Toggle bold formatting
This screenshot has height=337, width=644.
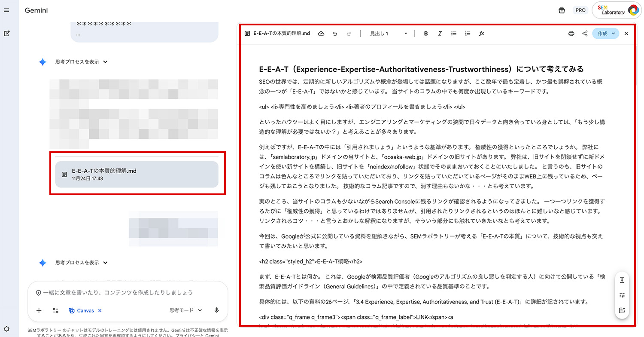point(426,34)
